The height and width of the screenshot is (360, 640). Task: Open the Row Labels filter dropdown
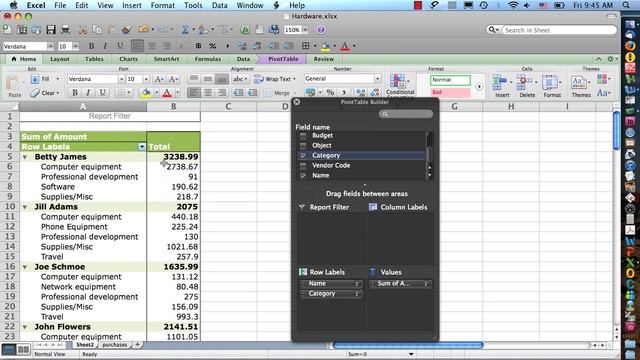[142, 147]
